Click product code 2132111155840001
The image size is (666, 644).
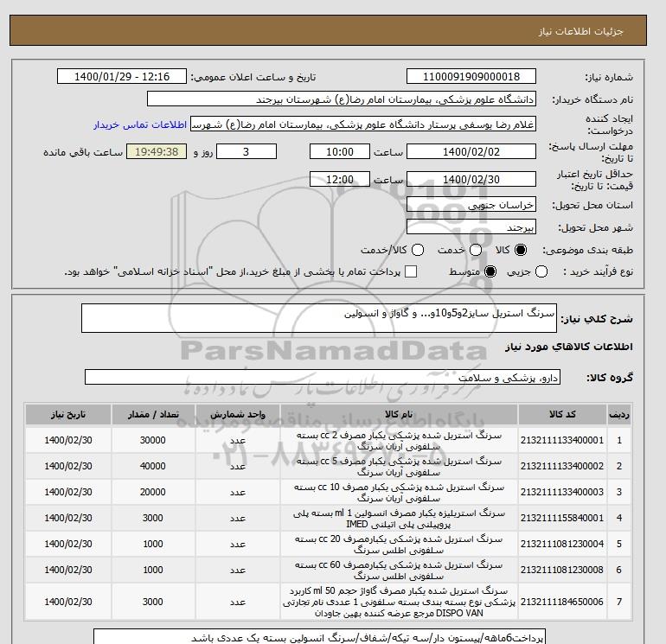coord(562,518)
